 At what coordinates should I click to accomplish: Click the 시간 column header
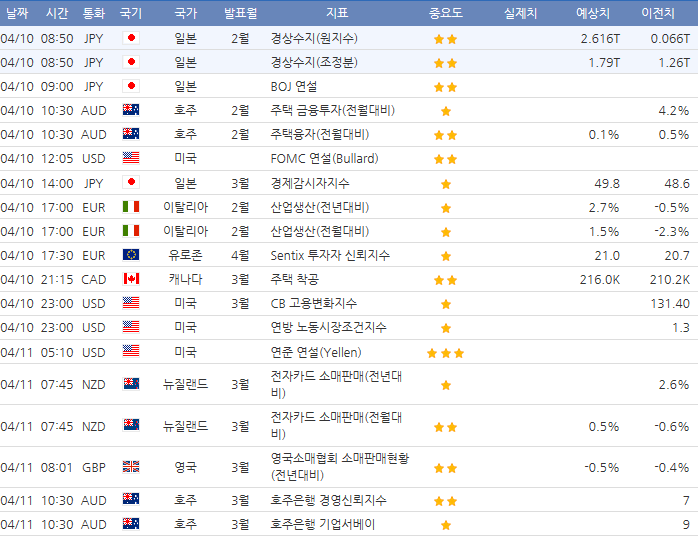tap(57, 13)
